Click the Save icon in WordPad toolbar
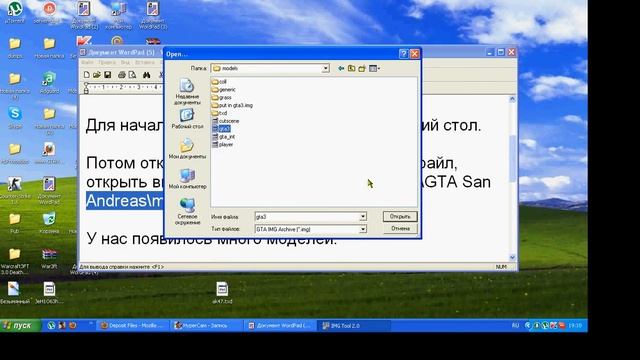This screenshot has width=640, height=360. [x=107, y=75]
